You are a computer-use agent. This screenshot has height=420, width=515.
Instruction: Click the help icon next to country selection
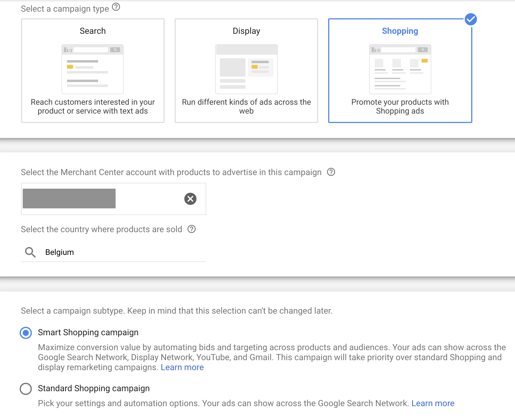(x=192, y=229)
